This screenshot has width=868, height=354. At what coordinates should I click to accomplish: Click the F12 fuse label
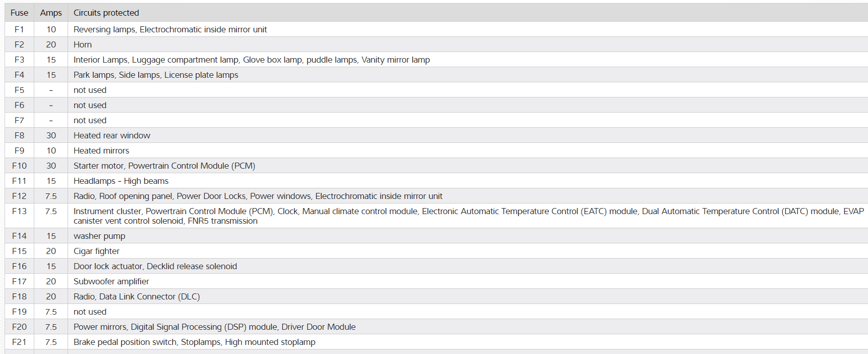click(19, 196)
